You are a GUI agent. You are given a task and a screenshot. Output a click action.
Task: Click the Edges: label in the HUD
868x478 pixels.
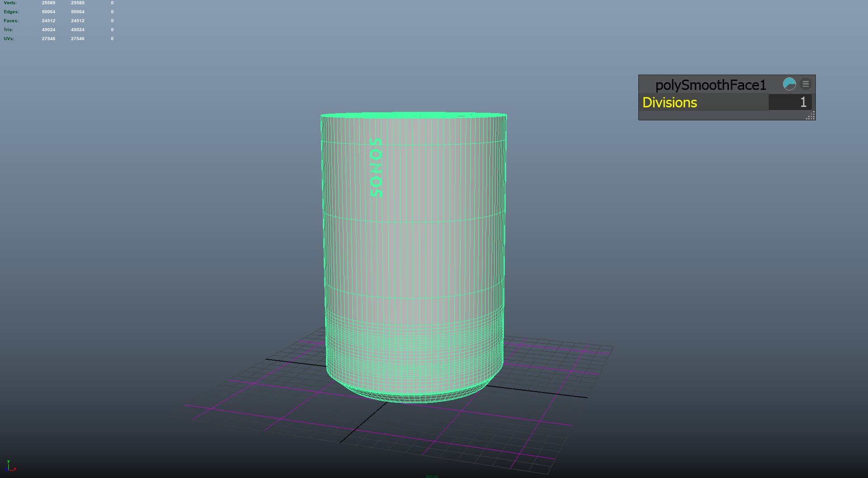pos(11,12)
